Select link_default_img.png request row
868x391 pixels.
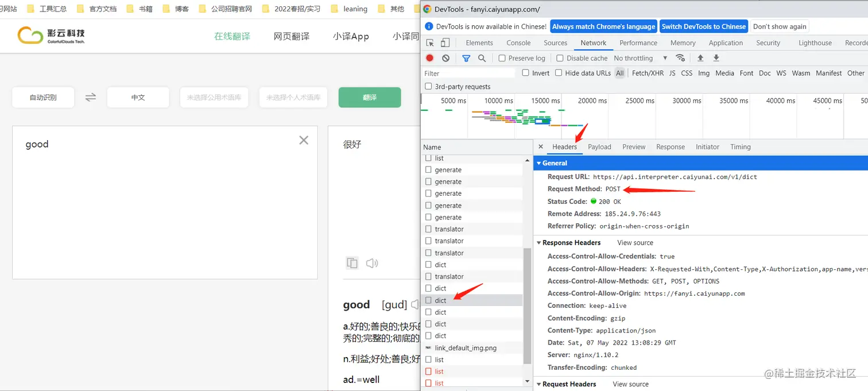coord(471,348)
